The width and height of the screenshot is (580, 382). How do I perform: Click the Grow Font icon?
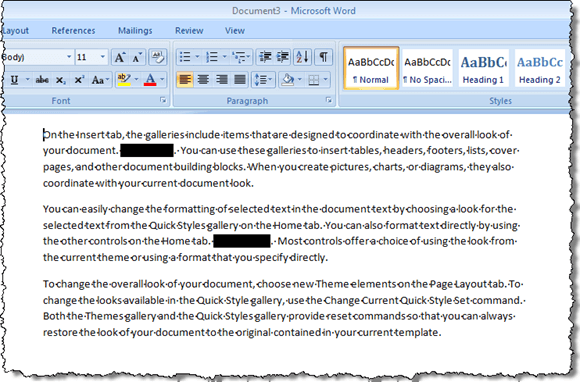[119, 57]
